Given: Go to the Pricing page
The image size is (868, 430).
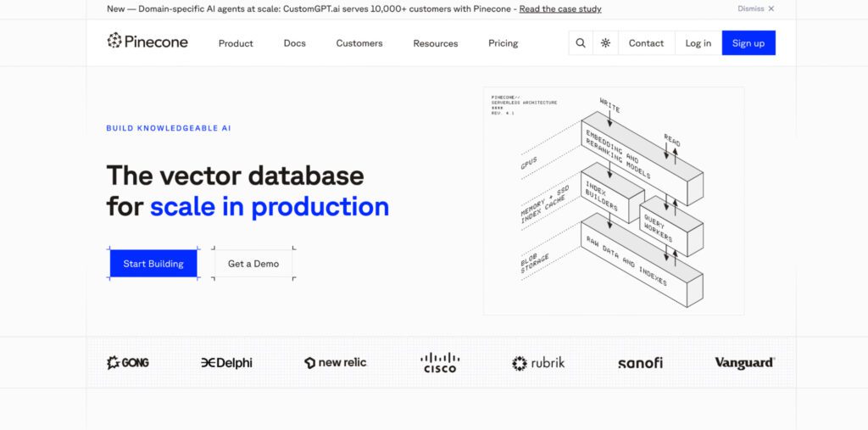Looking at the screenshot, I should click(504, 43).
